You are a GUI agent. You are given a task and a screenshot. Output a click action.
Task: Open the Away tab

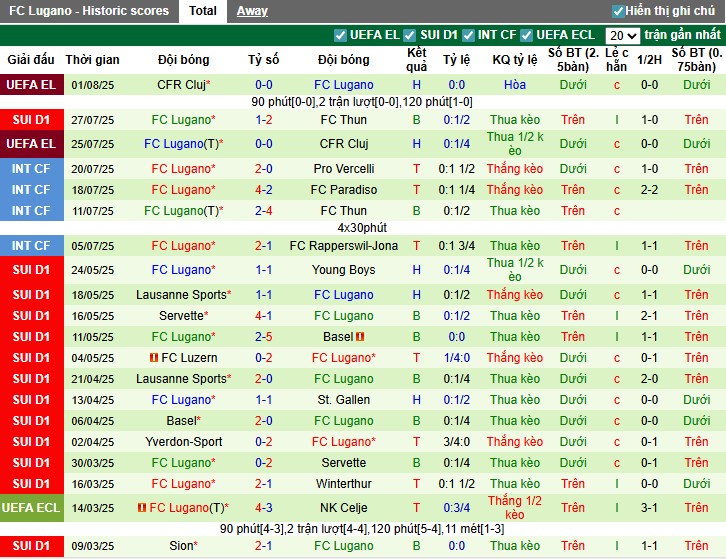pyautogui.click(x=252, y=11)
